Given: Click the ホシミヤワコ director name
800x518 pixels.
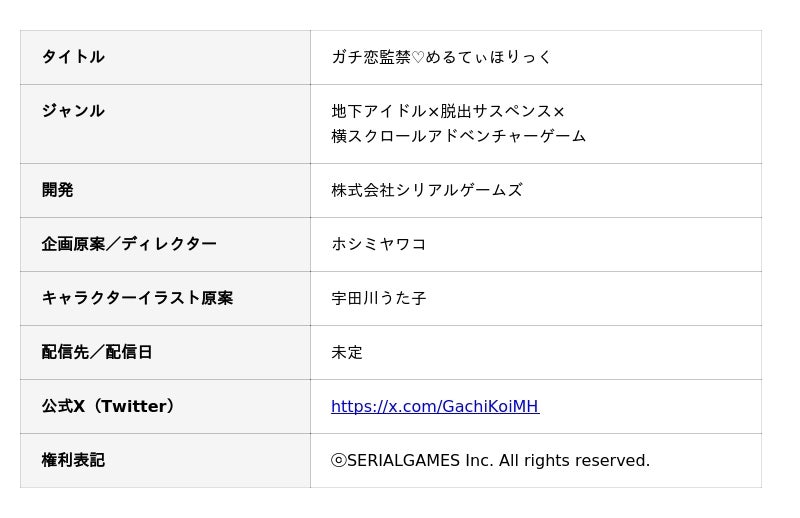Looking at the screenshot, I should coord(379,244).
